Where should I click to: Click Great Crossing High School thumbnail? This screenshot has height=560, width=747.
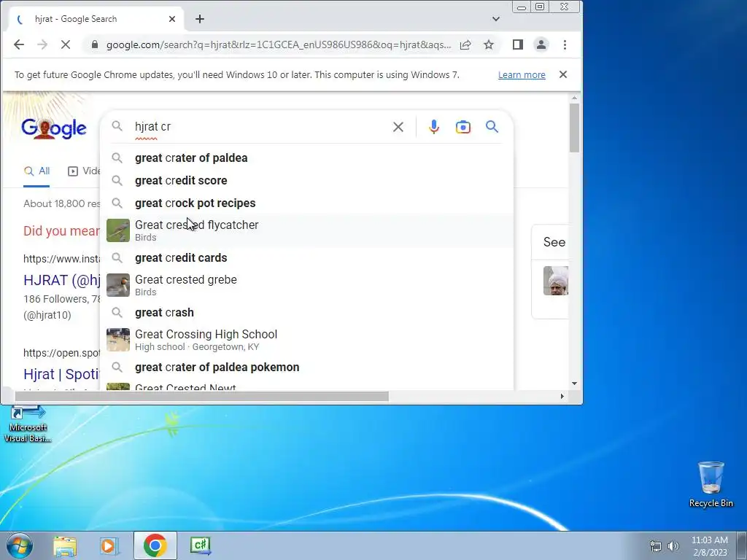tap(117, 340)
